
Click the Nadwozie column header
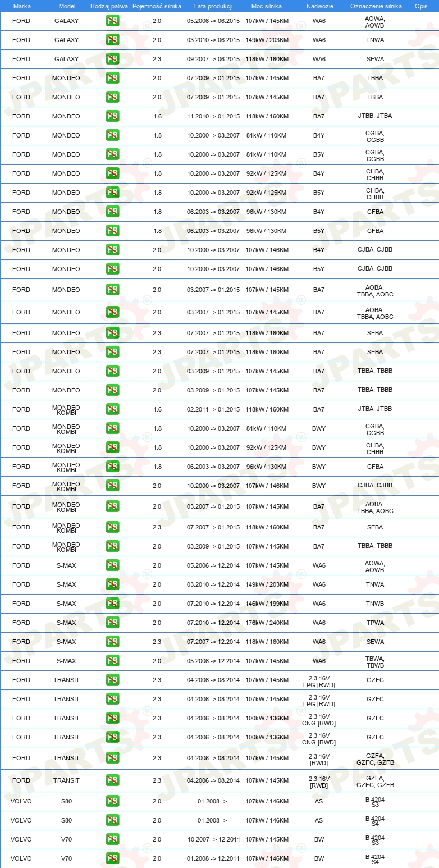(x=319, y=6)
